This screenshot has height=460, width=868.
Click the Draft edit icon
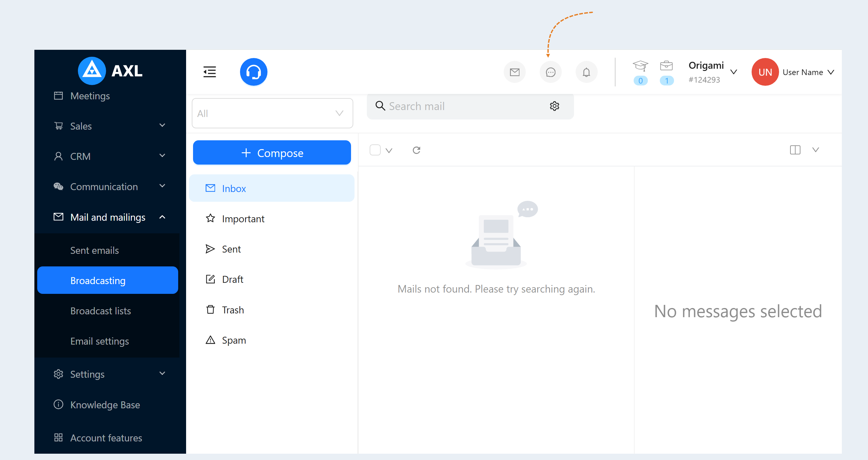[x=210, y=279]
